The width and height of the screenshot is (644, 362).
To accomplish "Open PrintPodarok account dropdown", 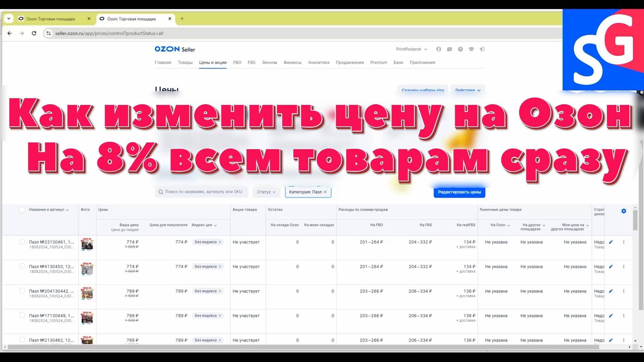I will 412,49.
